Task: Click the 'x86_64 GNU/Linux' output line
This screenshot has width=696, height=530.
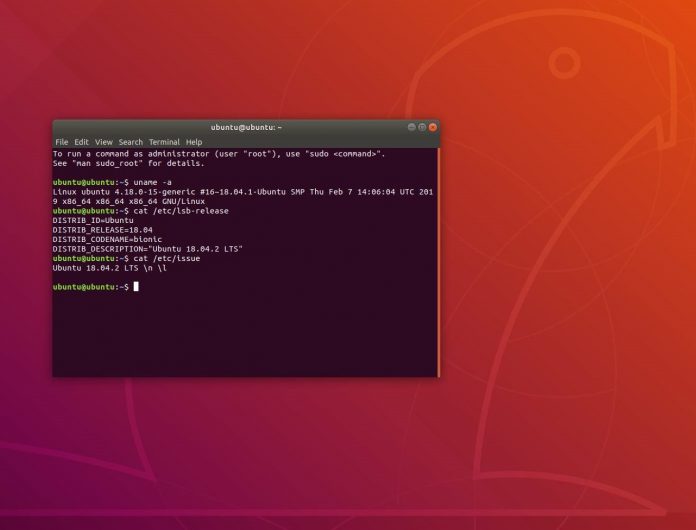Action: pos(129,202)
